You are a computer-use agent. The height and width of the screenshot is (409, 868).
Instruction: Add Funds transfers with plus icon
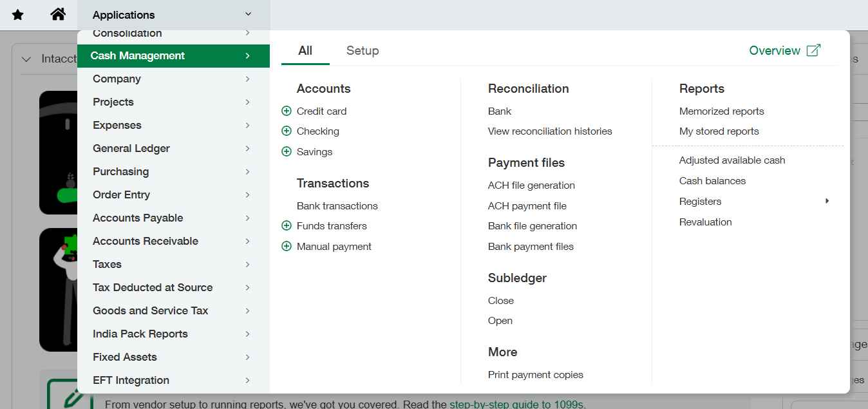pos(287,226)
